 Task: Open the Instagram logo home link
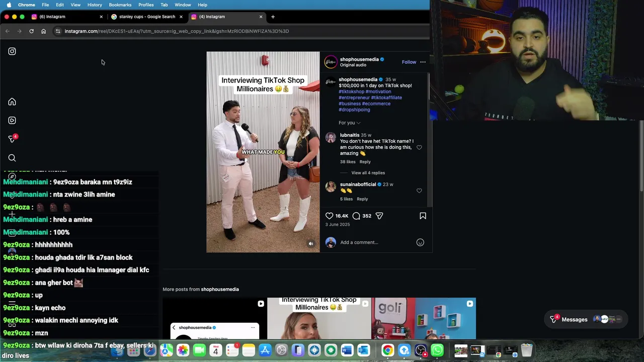pos(12,51)
